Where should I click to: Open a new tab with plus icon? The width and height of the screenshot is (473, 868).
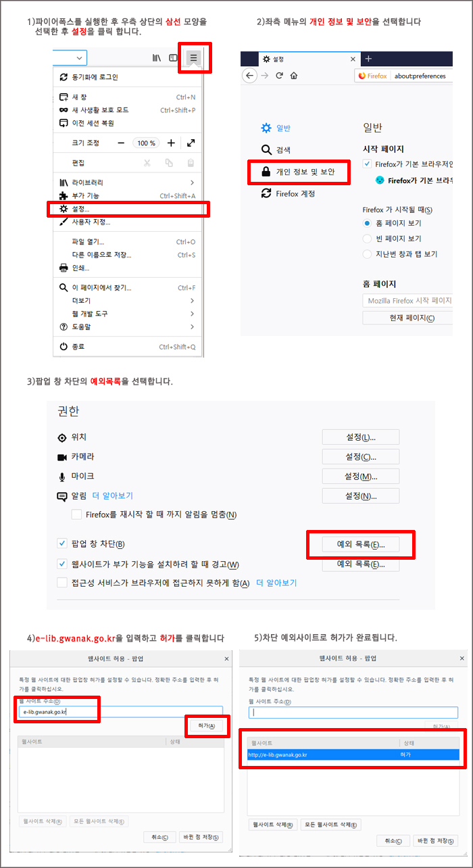[x=368, y=59]
